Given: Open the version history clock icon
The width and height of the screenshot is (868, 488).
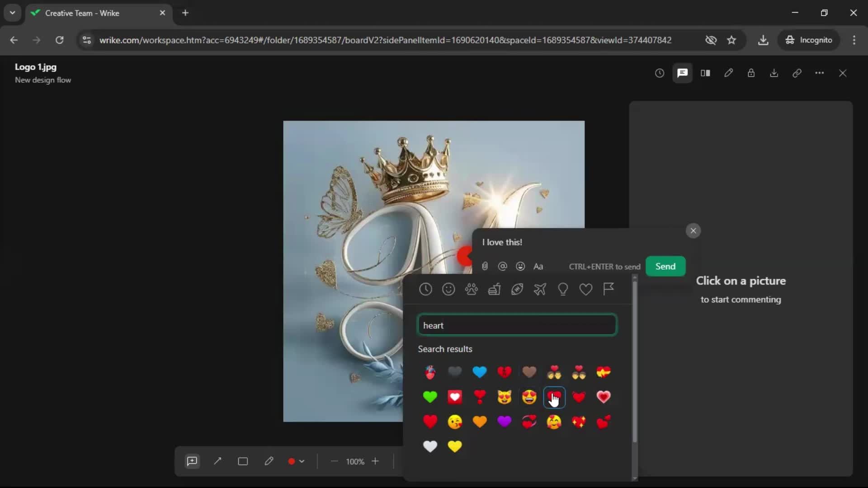Looking at the screenshot, I should [660, 73].
